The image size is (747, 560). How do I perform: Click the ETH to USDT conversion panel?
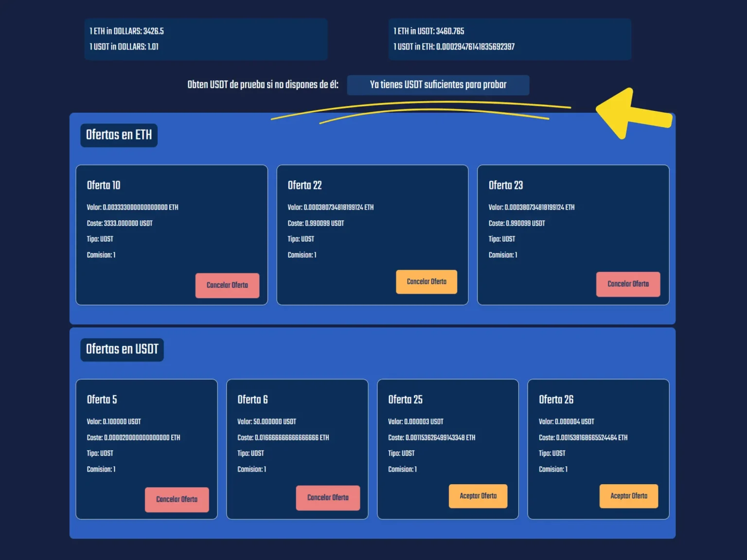coord(510,39)
